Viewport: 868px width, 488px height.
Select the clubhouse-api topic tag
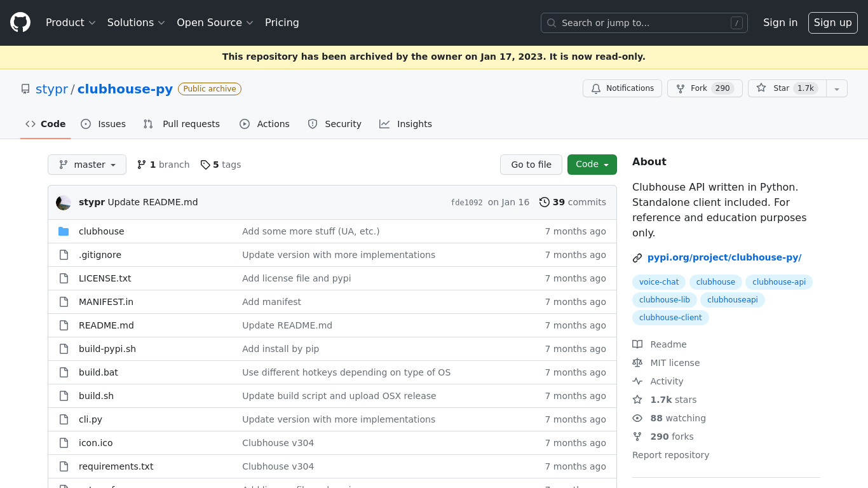[779, 282]
